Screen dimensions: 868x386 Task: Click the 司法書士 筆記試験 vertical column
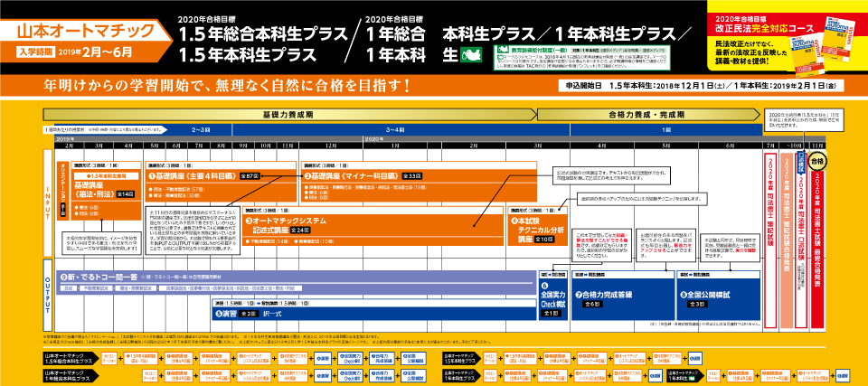click(770, 240)
